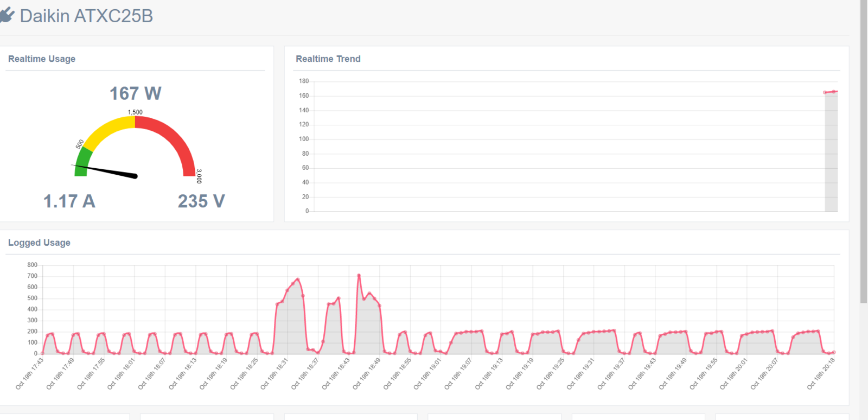Viewport: 868px width, 420px height.
Task: Click the 100 axis label in Realtime Trend
Action: coord(304,139)
